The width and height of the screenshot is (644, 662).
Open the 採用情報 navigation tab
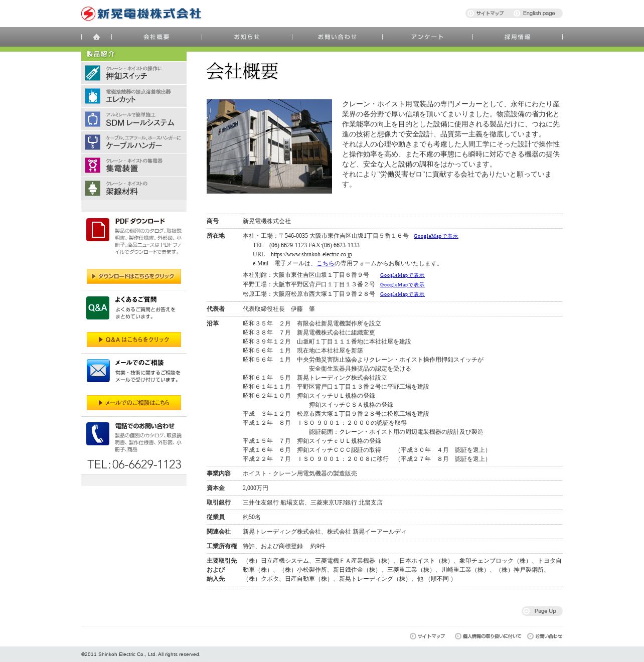click(x=518, y=37)
